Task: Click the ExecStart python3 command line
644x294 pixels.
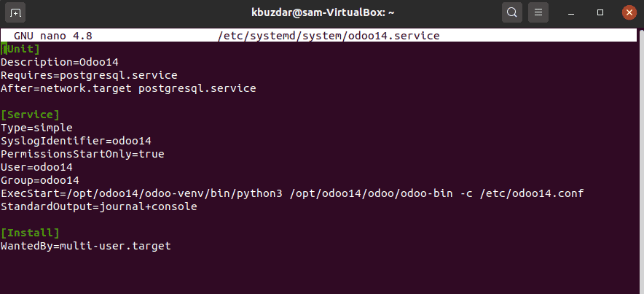Action: click(292, 193)
